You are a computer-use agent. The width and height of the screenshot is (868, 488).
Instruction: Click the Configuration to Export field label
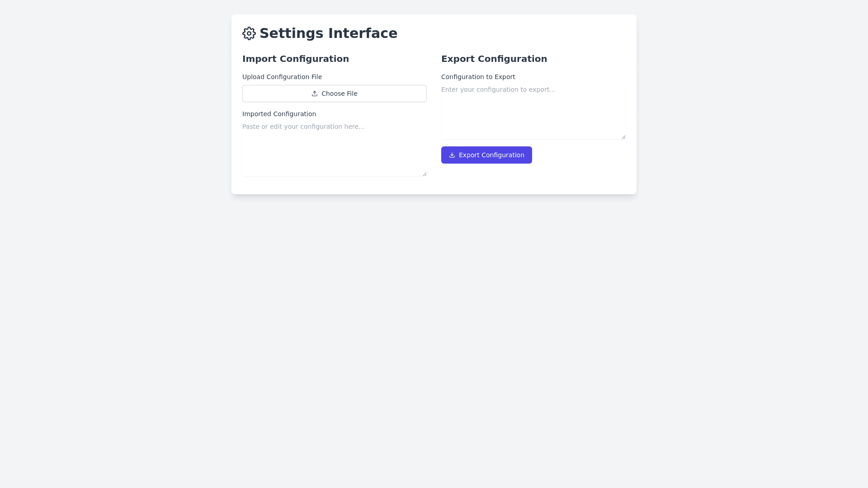[478, 77]
